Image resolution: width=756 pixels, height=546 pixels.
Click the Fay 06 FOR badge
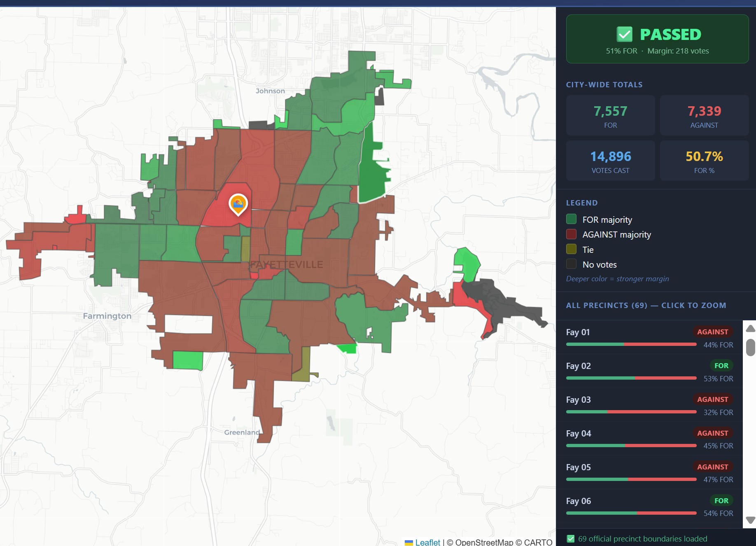click(721, 501)
